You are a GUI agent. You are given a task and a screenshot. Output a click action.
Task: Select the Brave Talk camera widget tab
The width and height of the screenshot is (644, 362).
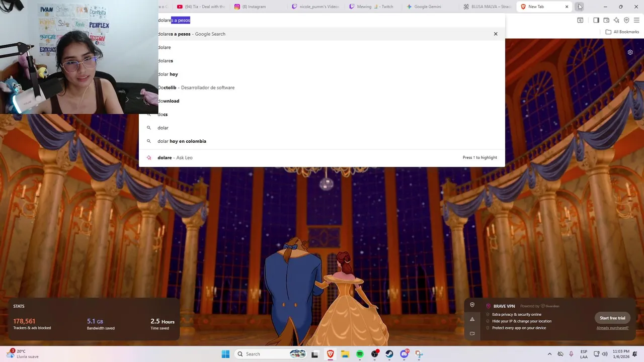[472, 333]
